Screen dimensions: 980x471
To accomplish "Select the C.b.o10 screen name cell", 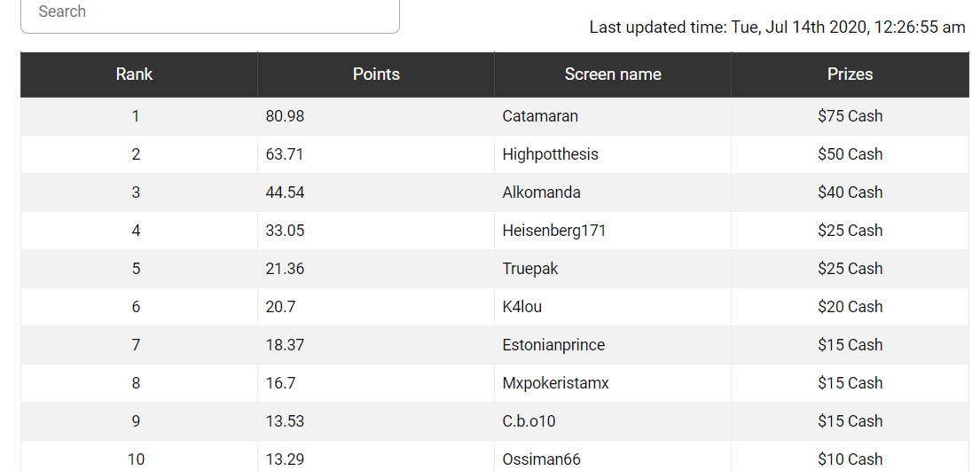I will pos(529,421).
